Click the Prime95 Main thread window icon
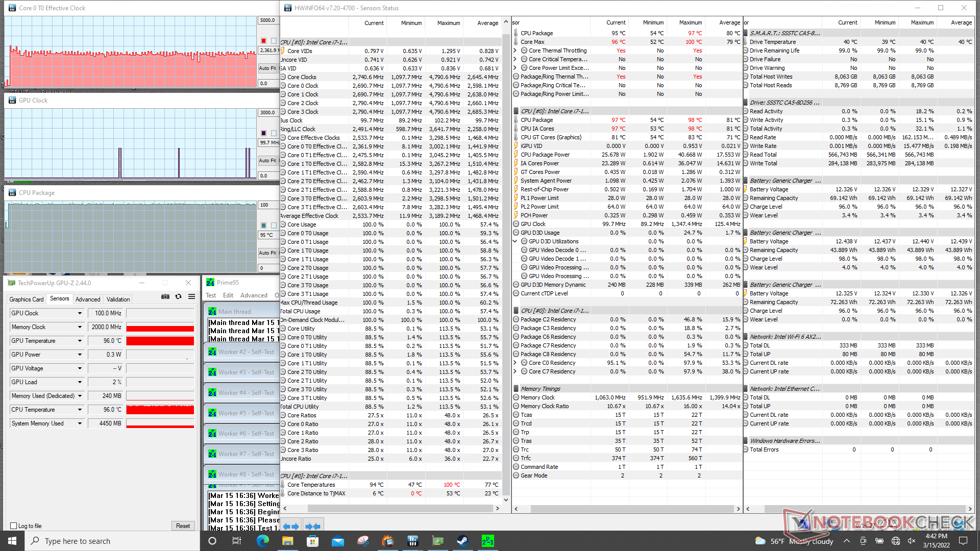The height and width of the screenshot is (551, 980). click(x=212, y=311)
